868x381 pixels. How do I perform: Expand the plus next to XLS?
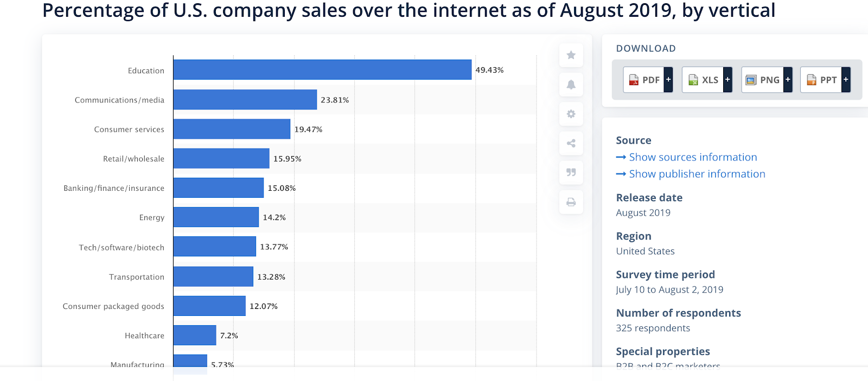pyautogui.click(x=727, y=80)
